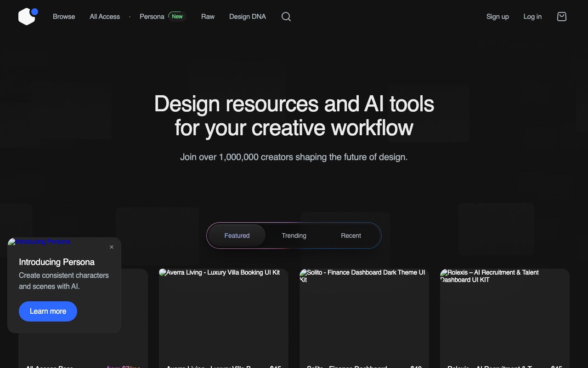
Task: Select the Featured tab
Action: coord(237,236)
